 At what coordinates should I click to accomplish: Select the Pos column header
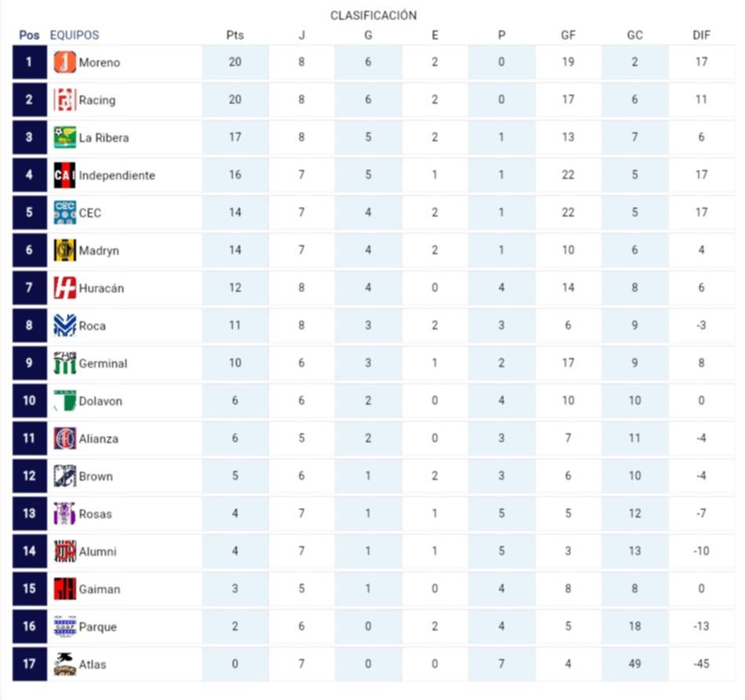29,35
